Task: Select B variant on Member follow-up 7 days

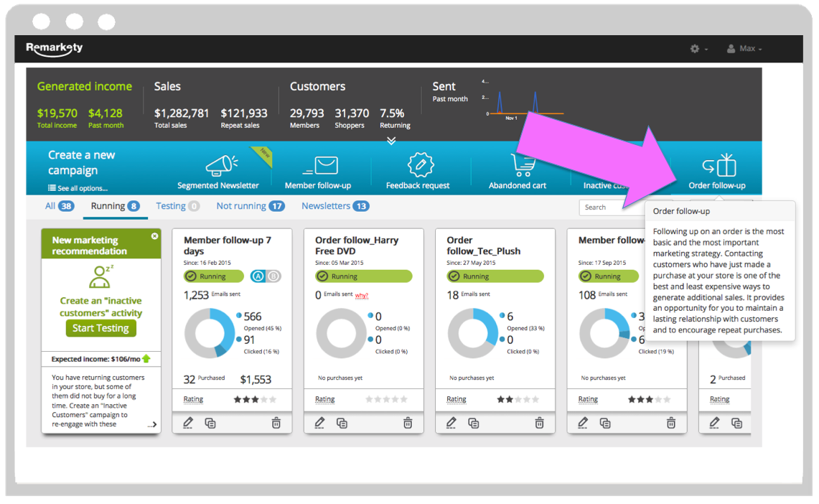Action: tap(273, 276)
